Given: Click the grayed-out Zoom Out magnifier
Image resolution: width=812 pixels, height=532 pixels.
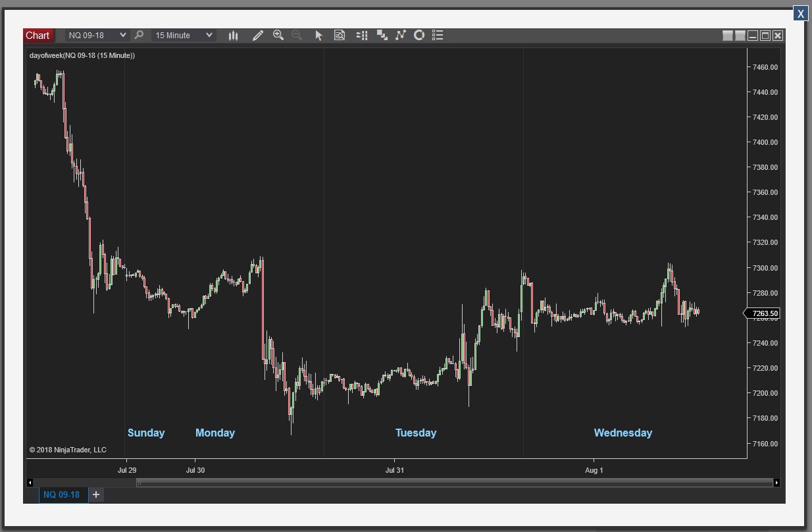Looking at the screenshot, I should pos(297,36).
